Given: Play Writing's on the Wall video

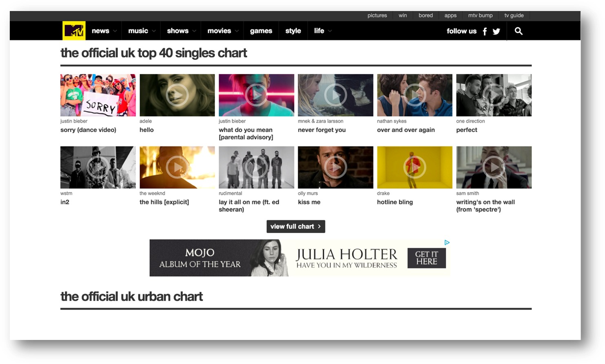Looking at the screenshot, I should point(494,167).
